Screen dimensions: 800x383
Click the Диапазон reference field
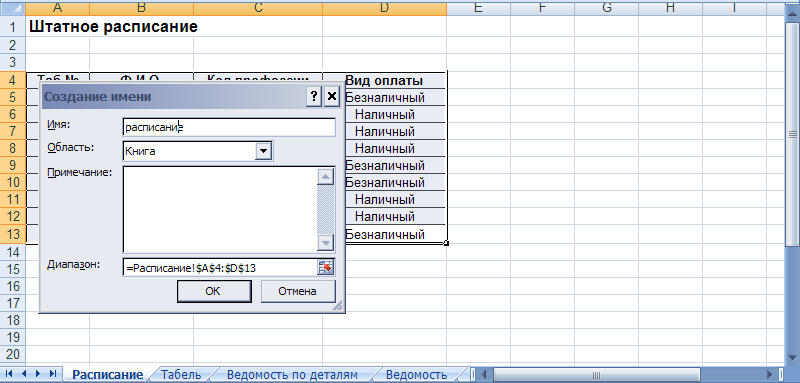[x=219, y=267]
